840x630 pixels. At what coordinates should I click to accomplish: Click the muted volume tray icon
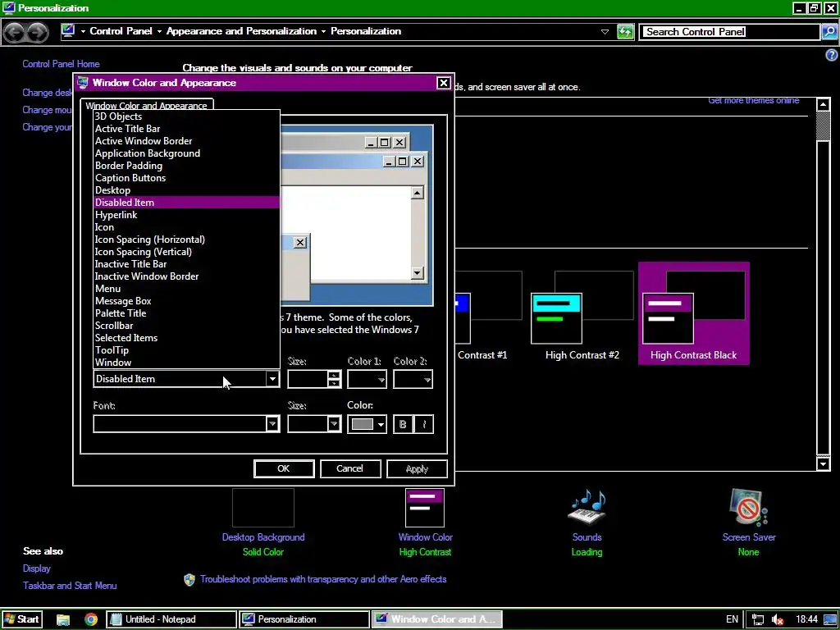[778, 620]
